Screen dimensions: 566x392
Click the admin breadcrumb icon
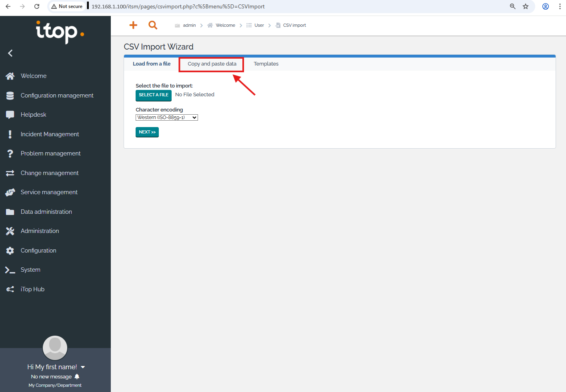[177, 26]
